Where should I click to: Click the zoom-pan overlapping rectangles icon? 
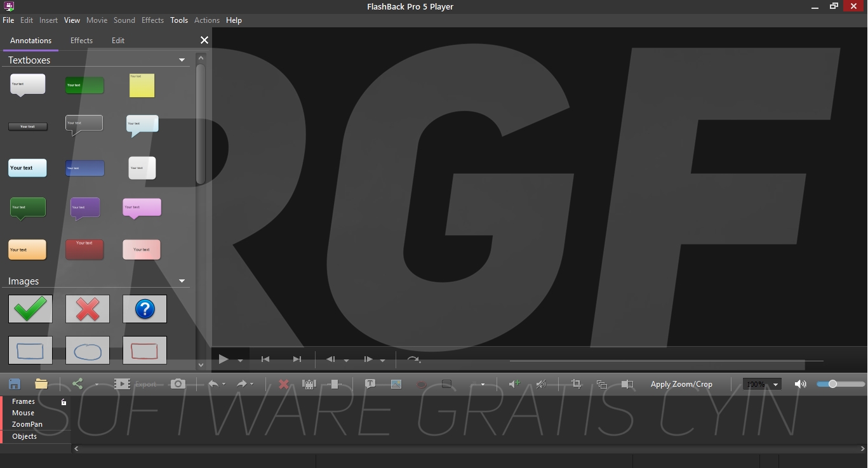tap(602, 384)
